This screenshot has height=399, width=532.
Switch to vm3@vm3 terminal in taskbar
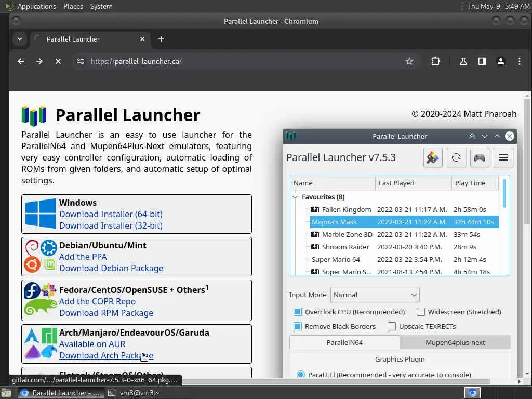tap(134, 393)
